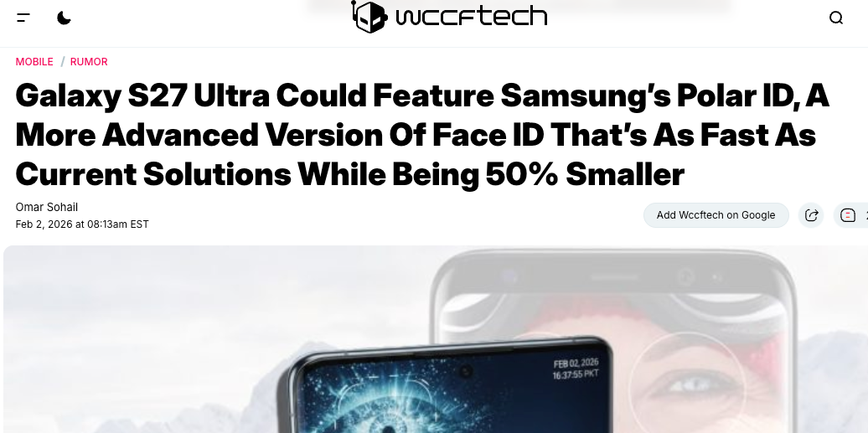Open author Omar Sohail's profile

point(47,207)
